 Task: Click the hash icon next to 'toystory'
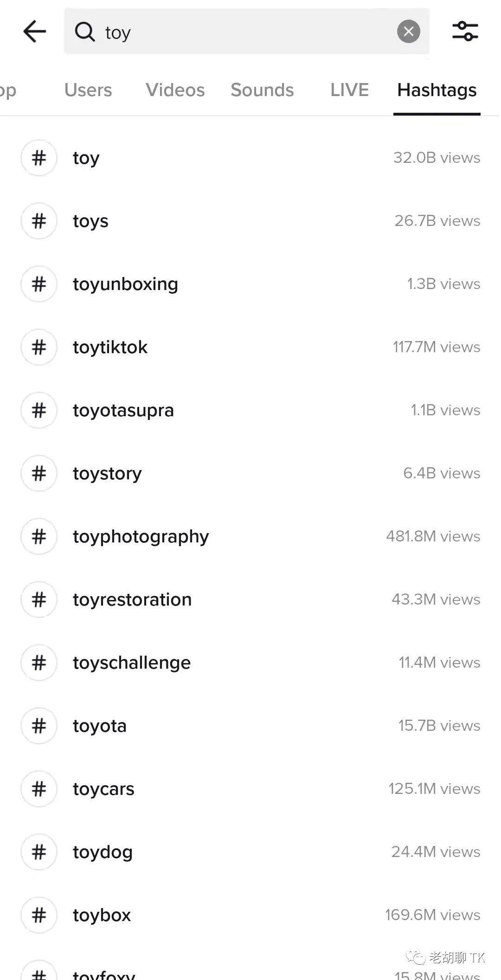[x=39, y=473]
